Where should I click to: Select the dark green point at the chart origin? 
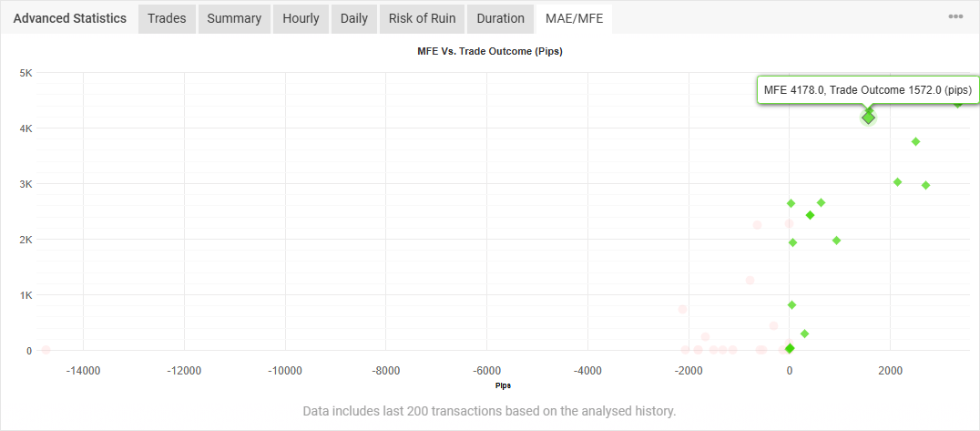click(x=790, y=348)
